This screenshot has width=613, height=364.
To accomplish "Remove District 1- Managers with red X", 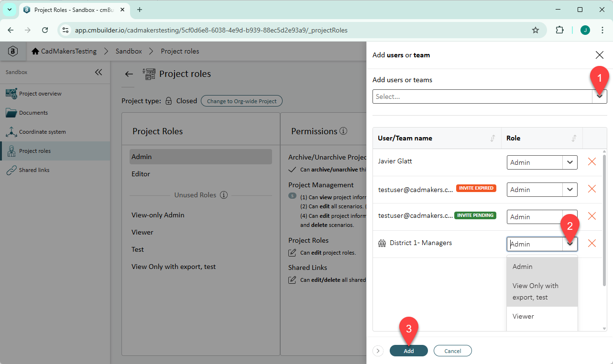I will pyautogui.click(x=591, y=243).
